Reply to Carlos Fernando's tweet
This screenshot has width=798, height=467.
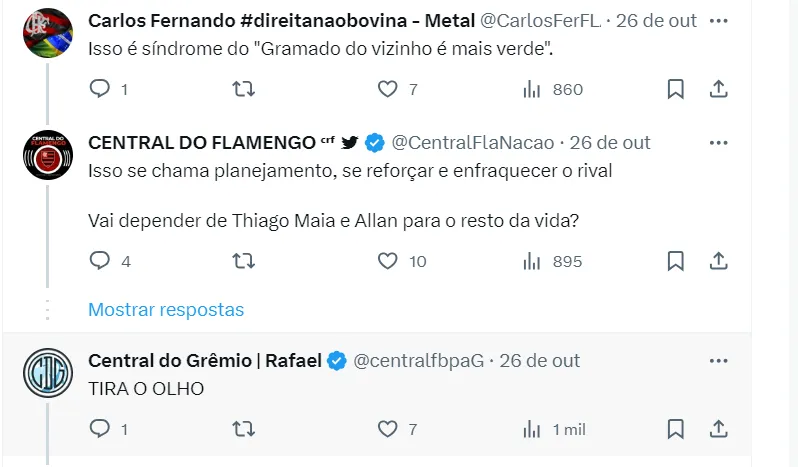pyautogui.click(x=99, y=90)
